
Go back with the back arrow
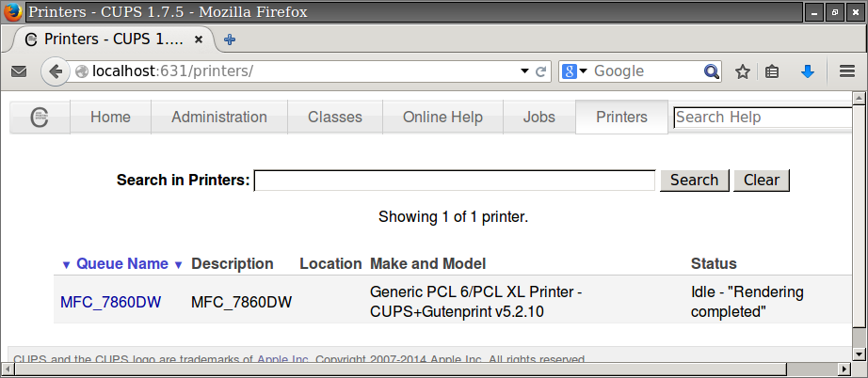point(55,71)
